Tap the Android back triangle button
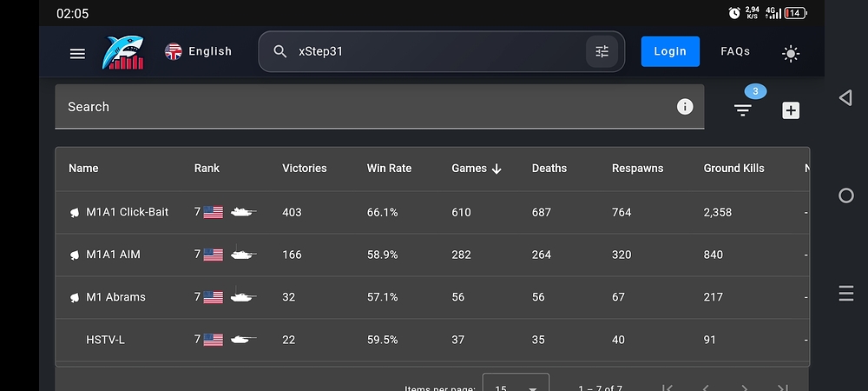Image resolution: width=868 pixels, height=391 pixels. [845, 98]
